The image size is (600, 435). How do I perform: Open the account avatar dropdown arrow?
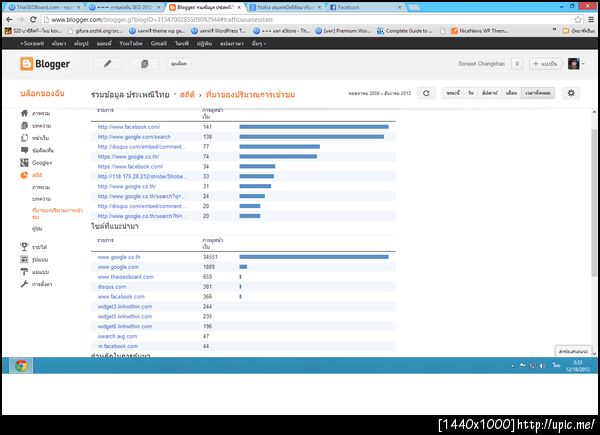[x=584, y=64]
